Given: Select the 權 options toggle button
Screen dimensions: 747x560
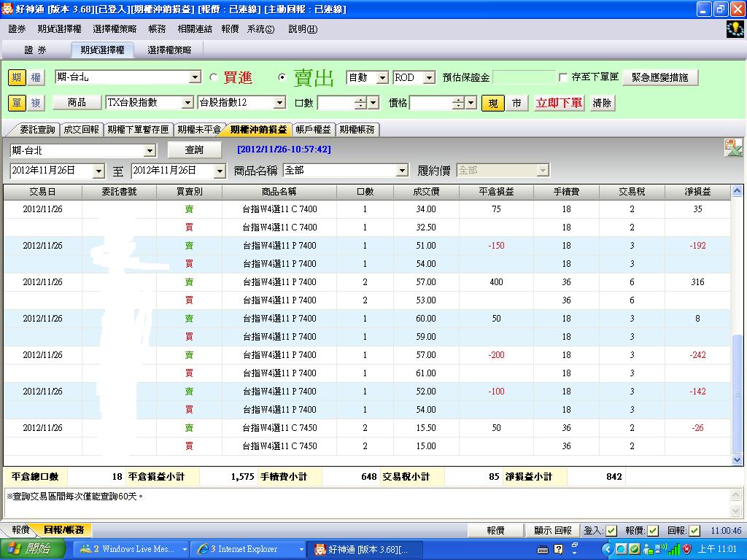Looking at the screenshot, I should tap(36, 77).
